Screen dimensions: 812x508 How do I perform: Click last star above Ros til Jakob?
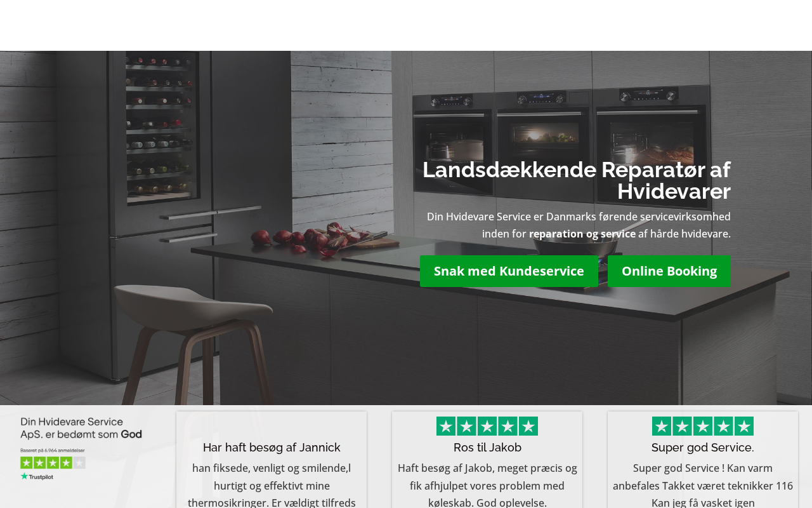[528, 426]
